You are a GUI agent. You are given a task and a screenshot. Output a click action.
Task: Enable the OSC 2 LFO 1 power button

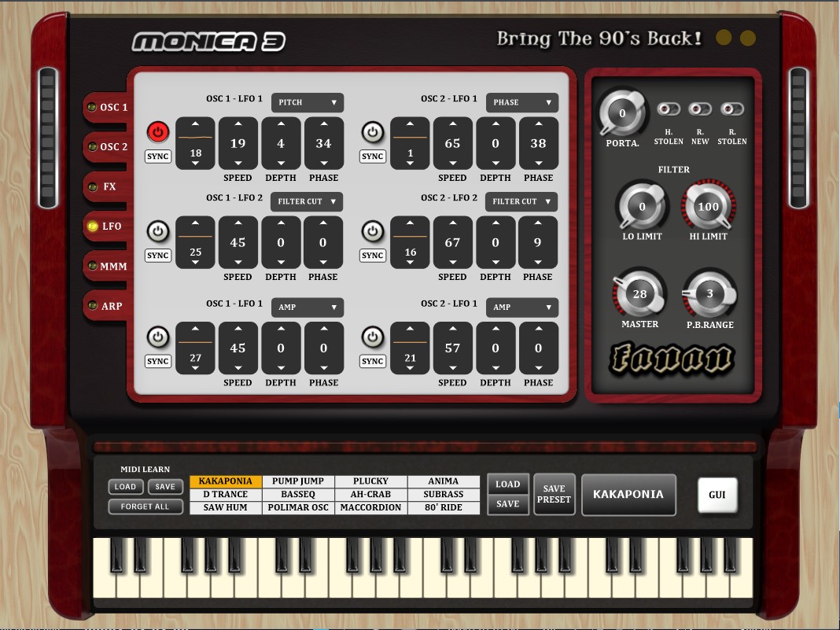click(x=372, y=132)
